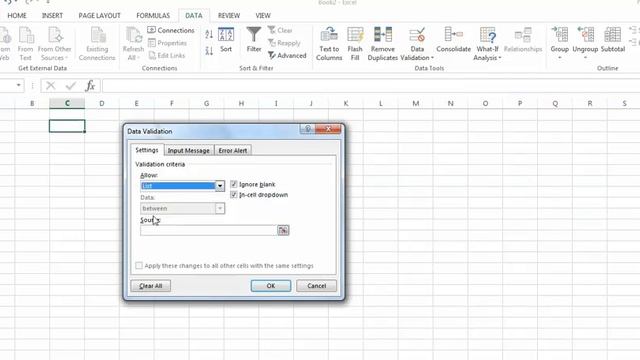Sort ascending A to Z icon
This screenshot has width=640, height=360.
point(209,34)
